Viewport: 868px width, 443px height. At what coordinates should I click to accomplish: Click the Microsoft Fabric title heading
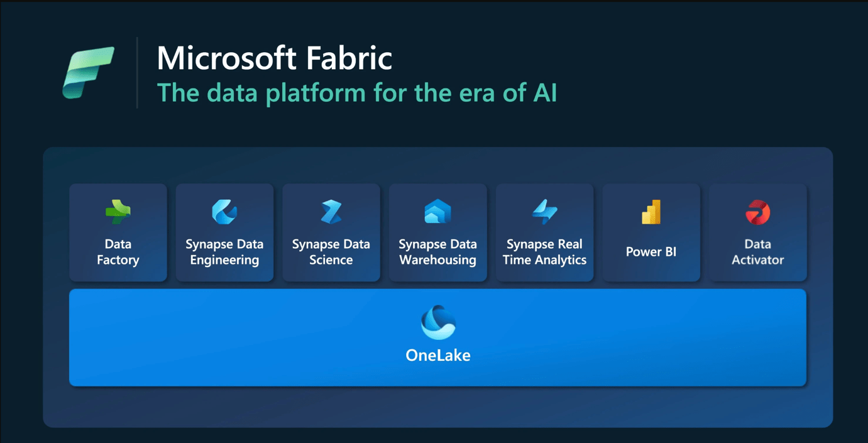pos(275,58)
